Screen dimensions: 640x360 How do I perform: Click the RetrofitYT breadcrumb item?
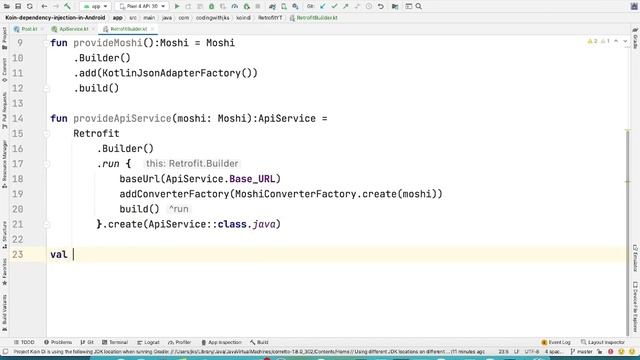pyautogui.click(x=270, y=18)
